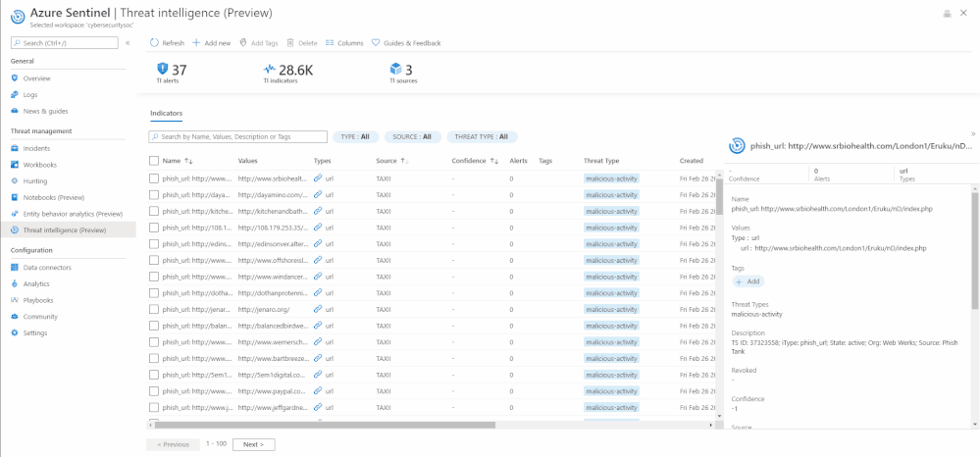Click the Values column header

247,161
